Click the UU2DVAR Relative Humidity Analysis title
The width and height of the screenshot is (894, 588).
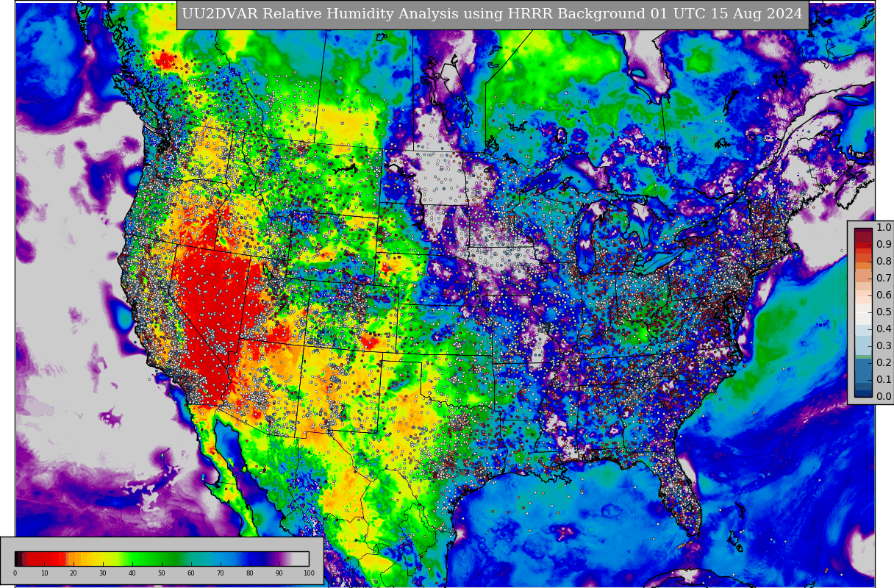pos(492,15)
